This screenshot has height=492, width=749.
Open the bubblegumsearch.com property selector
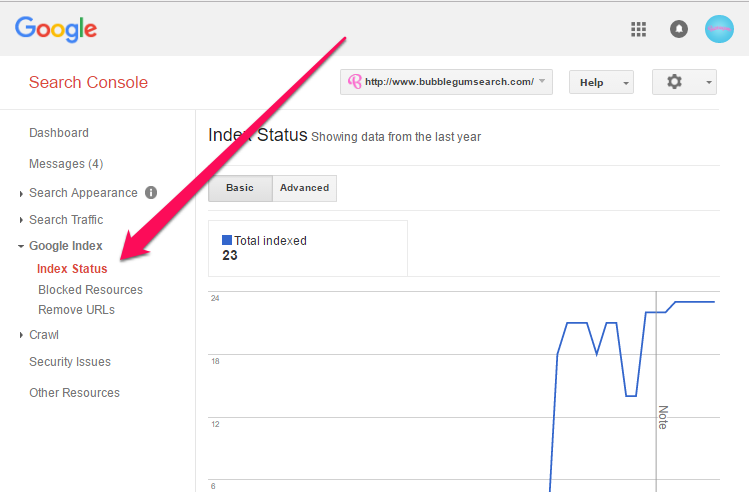tap(446, 82)
